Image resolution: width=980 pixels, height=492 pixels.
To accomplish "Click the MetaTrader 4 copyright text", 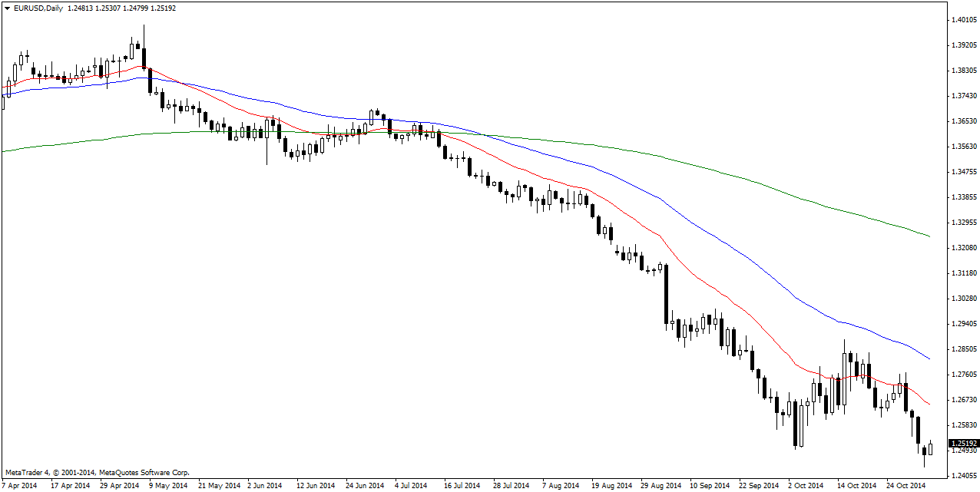I will 97,473.
